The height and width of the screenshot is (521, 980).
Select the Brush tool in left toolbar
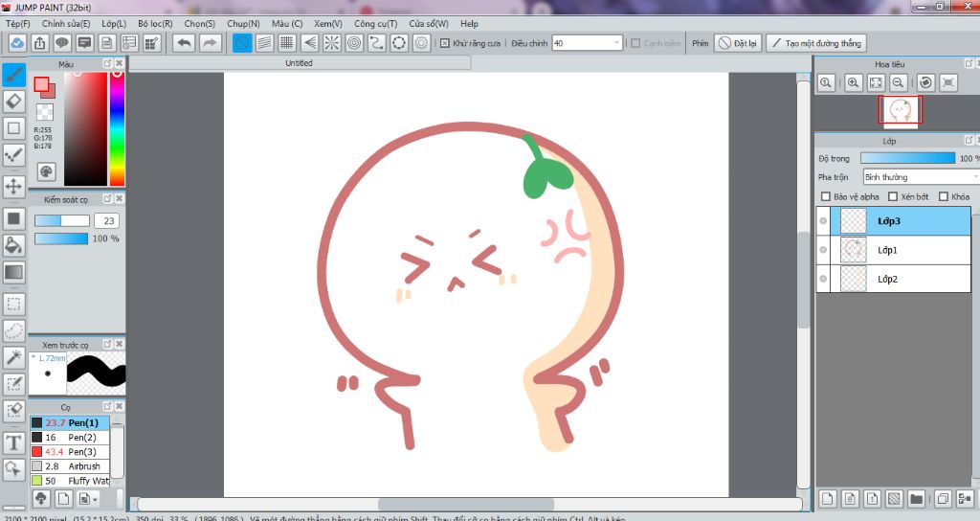tap(13, 75)
